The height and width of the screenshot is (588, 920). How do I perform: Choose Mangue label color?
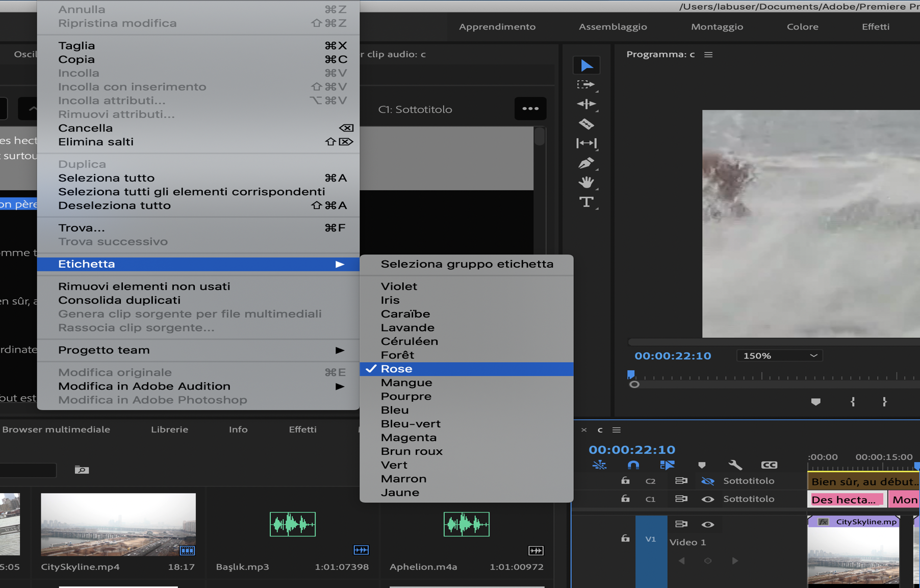tap(406, 382)
